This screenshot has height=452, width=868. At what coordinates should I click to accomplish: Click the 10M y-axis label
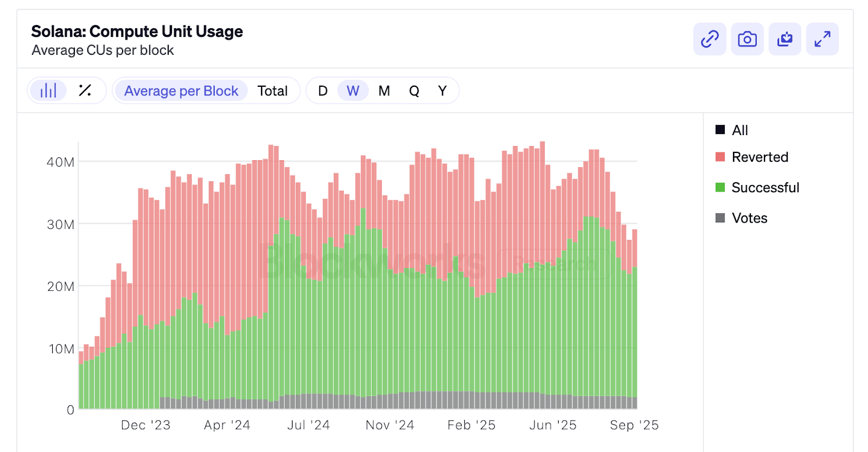61,348
